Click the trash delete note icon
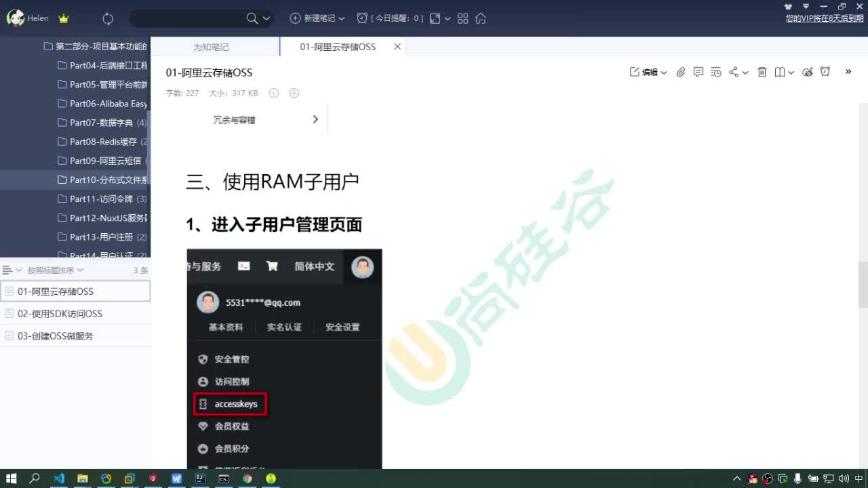868x488 pixels. (762, 72)
